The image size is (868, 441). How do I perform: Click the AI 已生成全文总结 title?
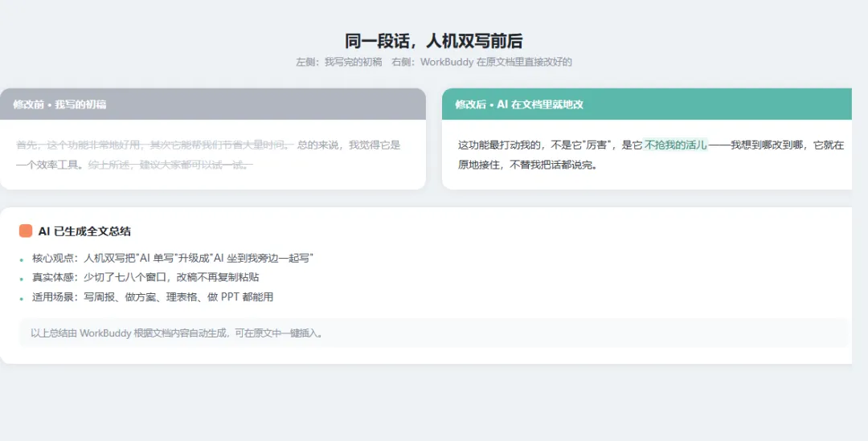pyautogui.click(x=84, y=231)
